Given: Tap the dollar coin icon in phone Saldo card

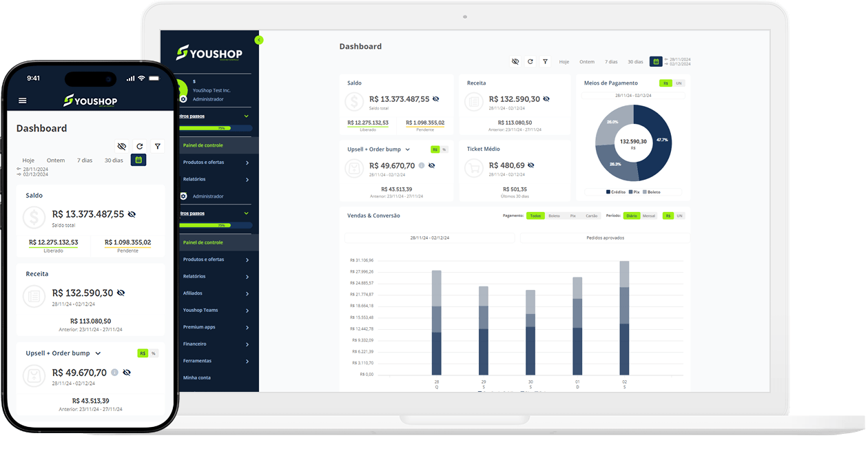Looking at the screenshot, I should pos(34,218).
